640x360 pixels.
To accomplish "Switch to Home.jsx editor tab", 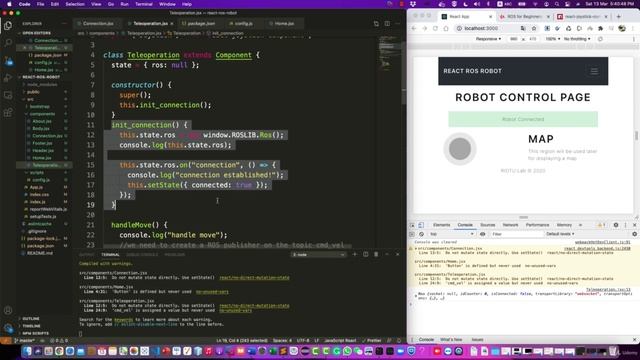I will [x=284, y=24].
